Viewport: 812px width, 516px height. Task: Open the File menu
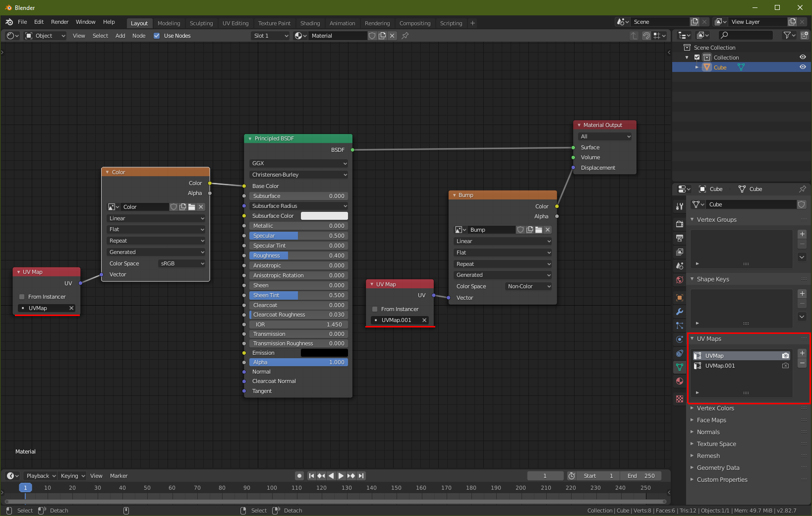click(22, 22)
